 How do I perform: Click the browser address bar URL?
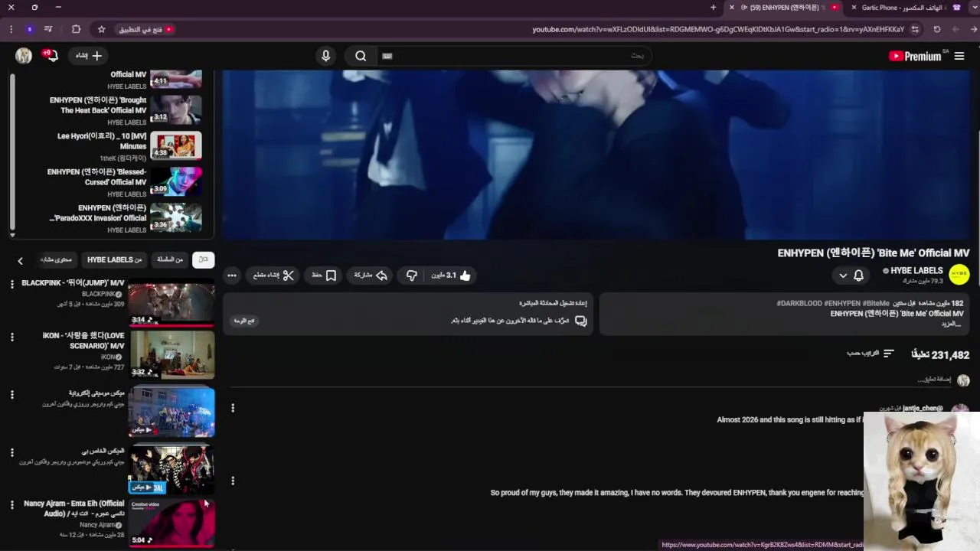(x=718, y=29)
